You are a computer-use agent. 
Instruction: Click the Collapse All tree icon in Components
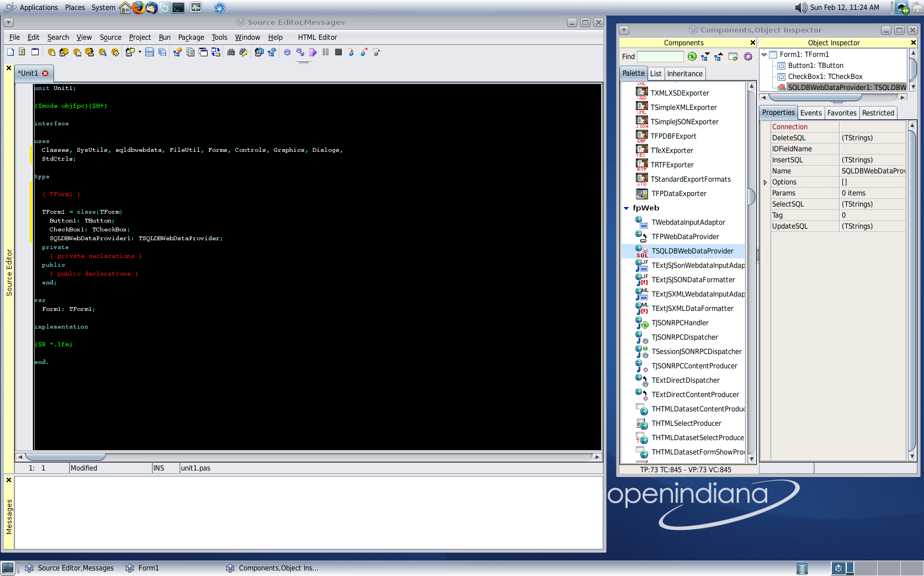(718, 56)
